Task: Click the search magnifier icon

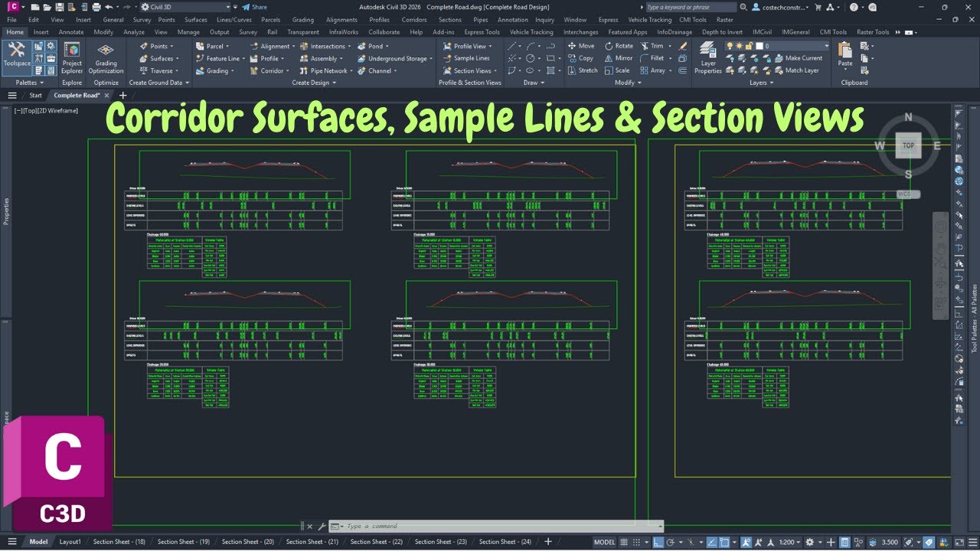Action: (x=742, y=7)
